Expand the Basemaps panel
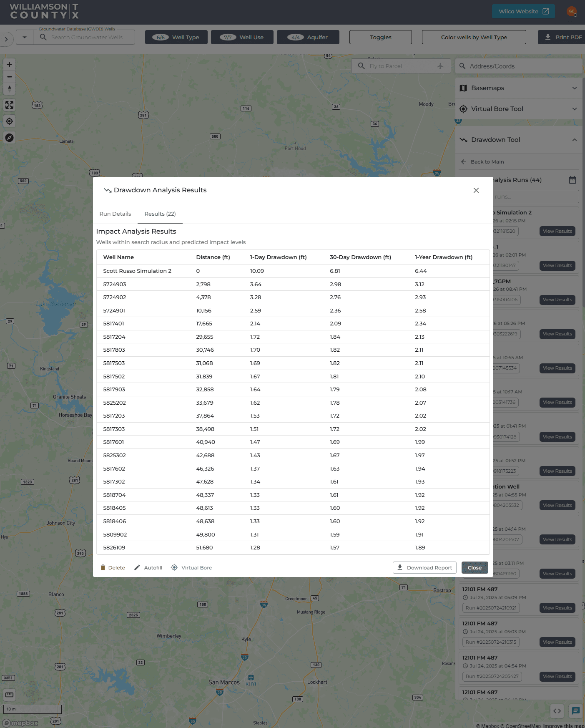This screenshot has height=728, width=585. tap(518, 88)
